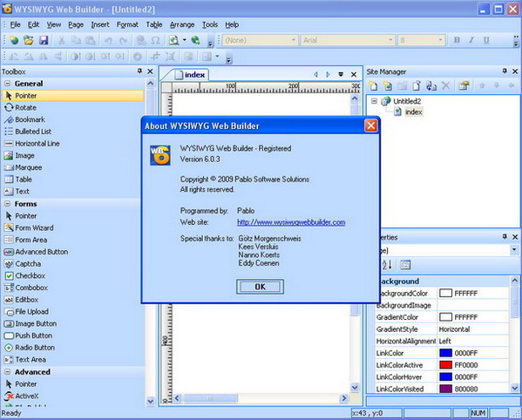The image size is (522, 420).
Task: Toggle Underline formatting button
Action: (x=486, y=40)
